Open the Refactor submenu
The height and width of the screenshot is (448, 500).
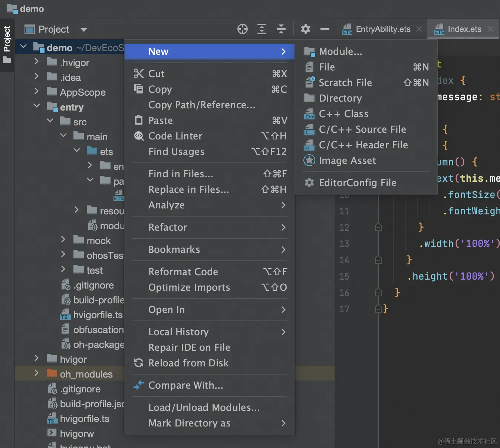click(x=210, y=227)
